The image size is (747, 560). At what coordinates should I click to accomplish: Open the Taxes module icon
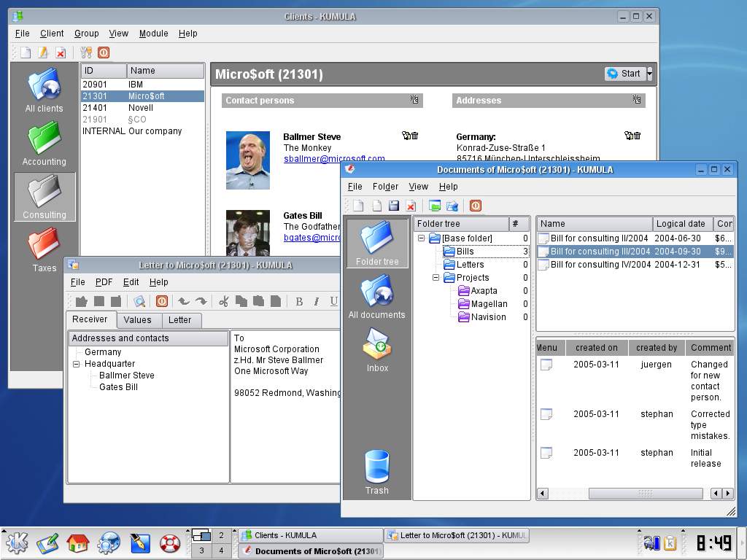tap(44, 250)
